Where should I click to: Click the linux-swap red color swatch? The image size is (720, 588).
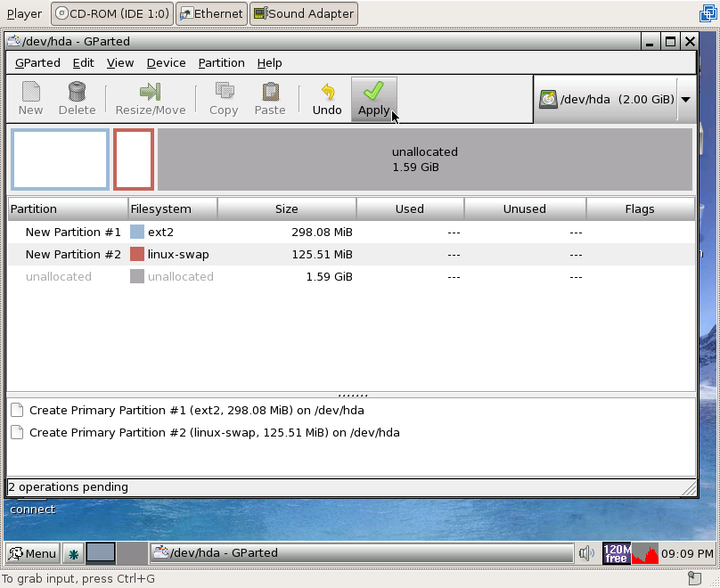137,254
